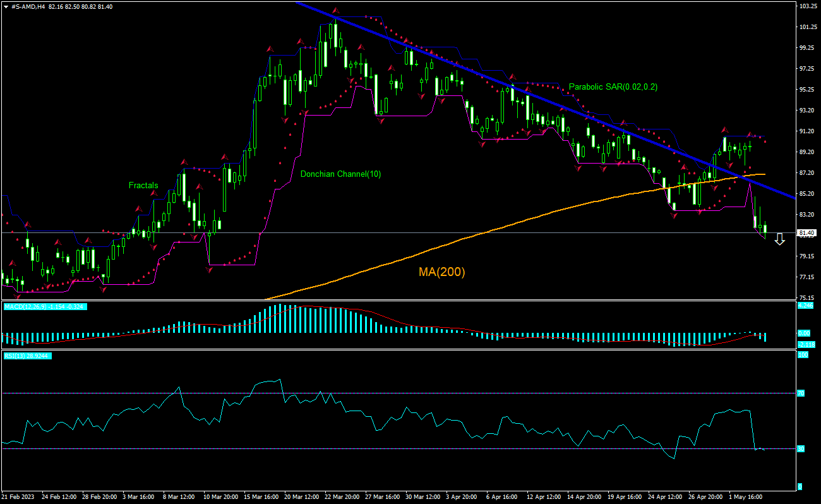
Task: Click the RSI 30 oversold level label
Action: point(800,449)
